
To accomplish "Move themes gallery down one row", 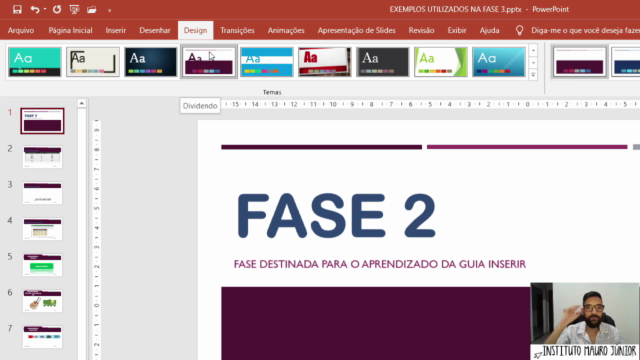I will tap(533, 63).
